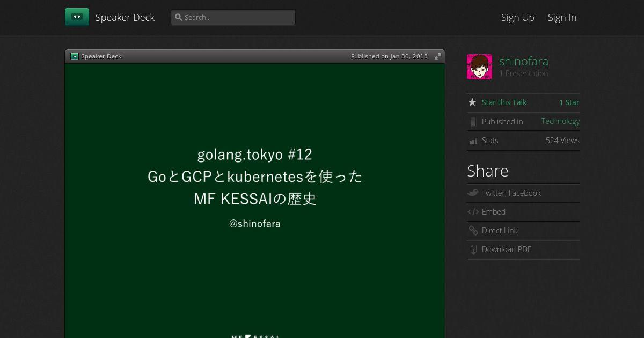Click the embed code brackets icon

[x=473, y=212]
